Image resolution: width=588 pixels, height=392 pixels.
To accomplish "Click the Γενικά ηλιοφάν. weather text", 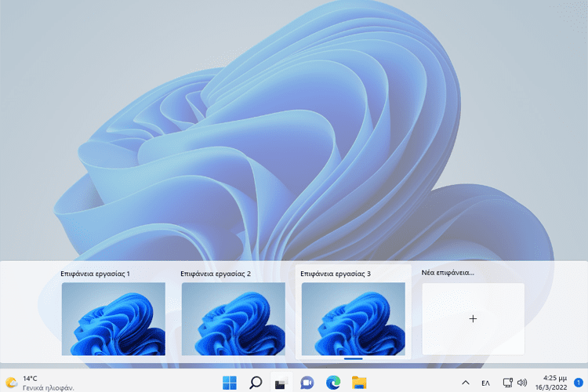I will click(49, 388).
